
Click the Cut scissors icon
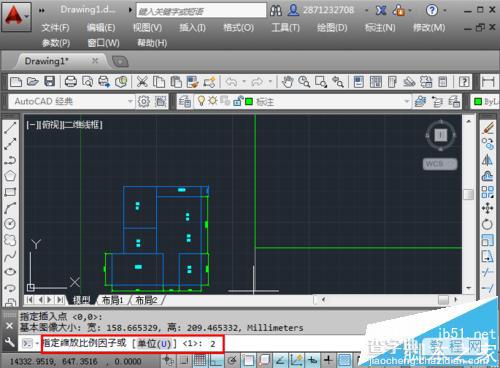click(142, 82)
